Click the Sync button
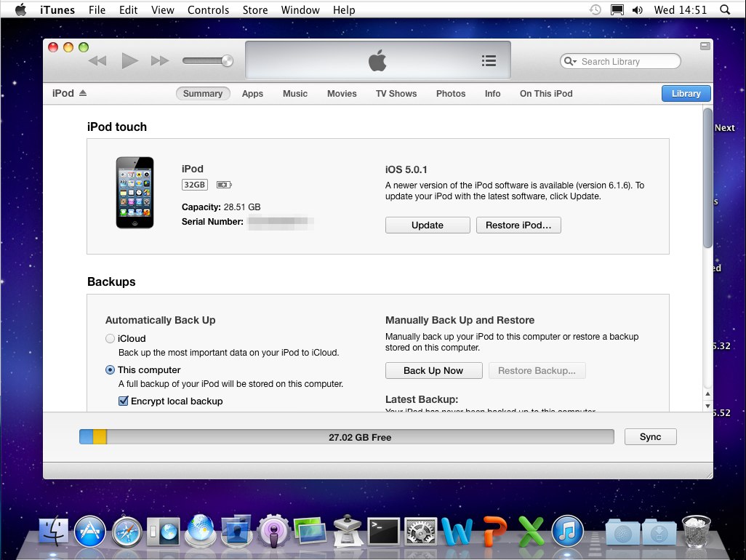The image size is (746, 560). pos(650,437)
